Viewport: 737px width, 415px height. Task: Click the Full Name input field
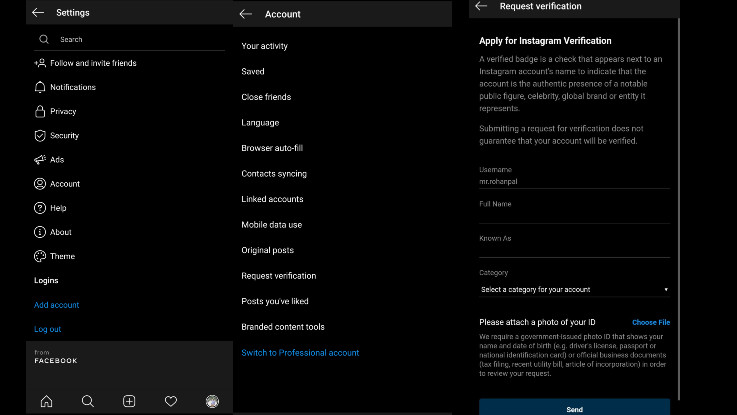click(x=574, y=216)
